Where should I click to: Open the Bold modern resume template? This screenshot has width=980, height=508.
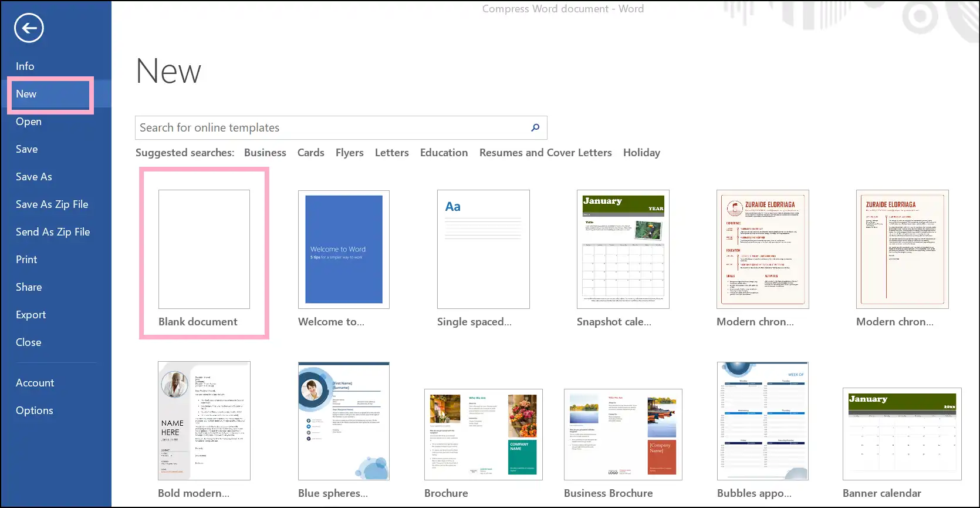204,420
